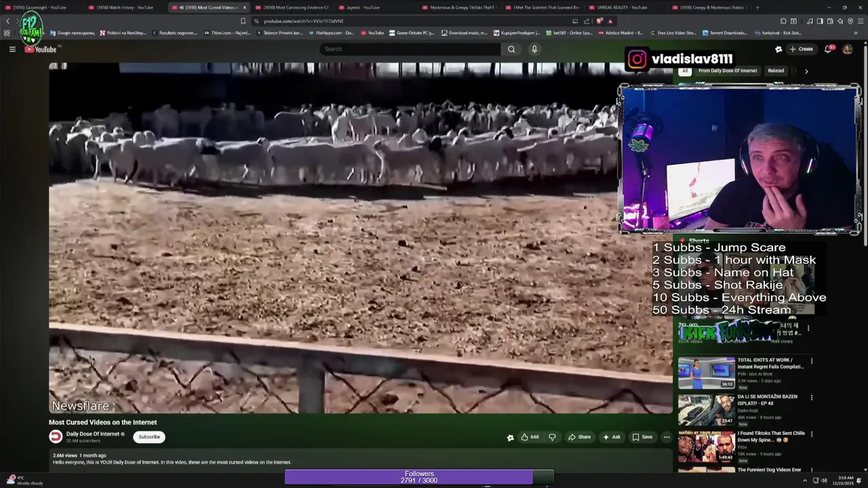The height and width of the screenshot is (488, 868).
Task: Go to the YouTube home logo
Action: 42,49
